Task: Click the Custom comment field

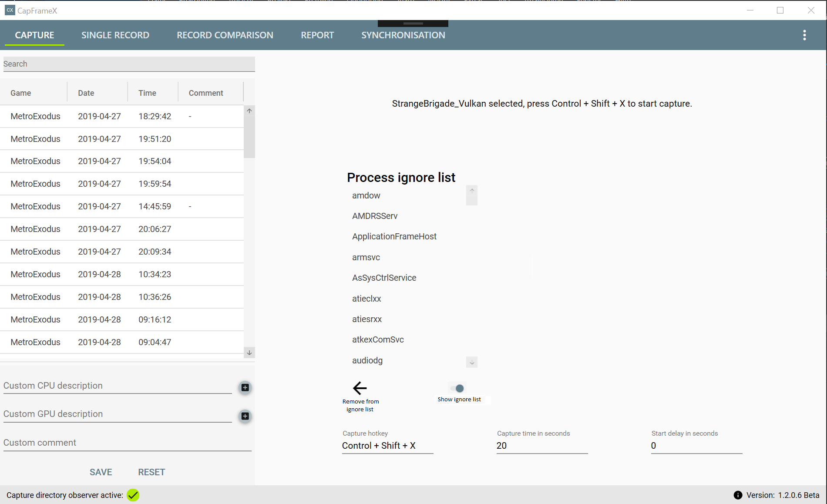Action: (128, 443)
